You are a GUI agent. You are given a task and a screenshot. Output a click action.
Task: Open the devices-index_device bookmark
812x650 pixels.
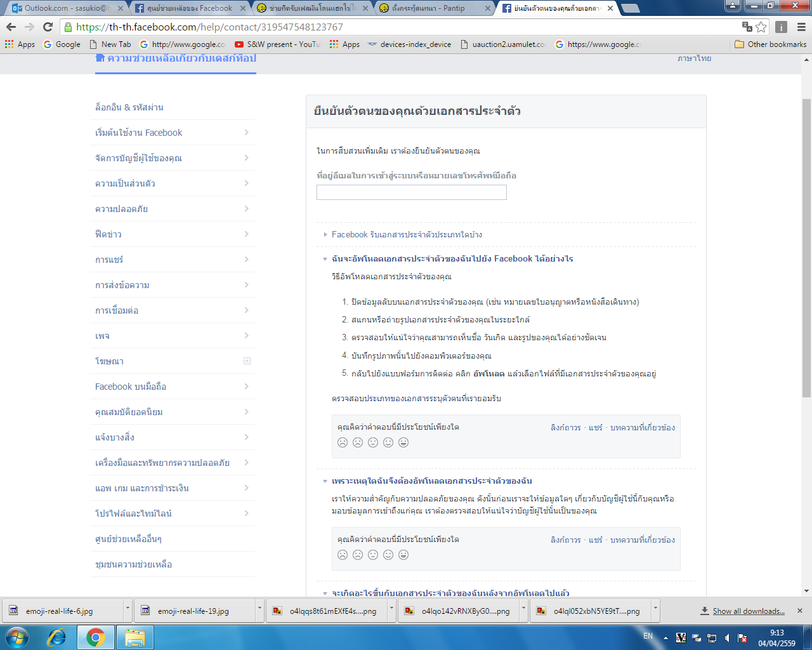(409, 44)
